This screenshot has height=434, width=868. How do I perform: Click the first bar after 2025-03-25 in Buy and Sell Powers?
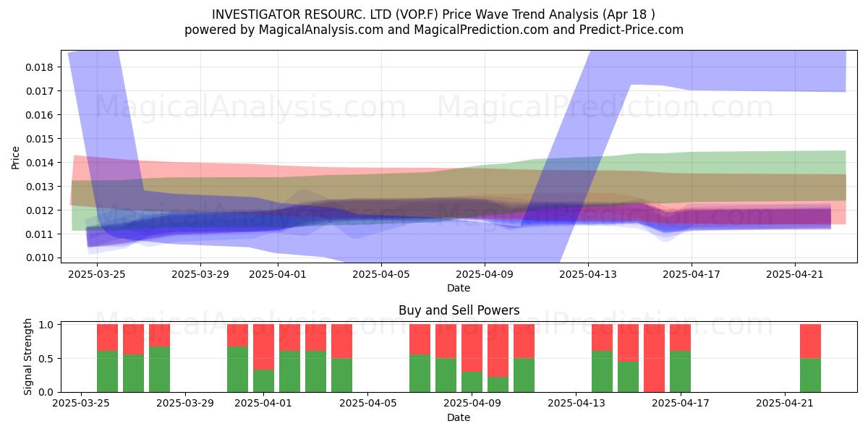[x=107, y=358]
